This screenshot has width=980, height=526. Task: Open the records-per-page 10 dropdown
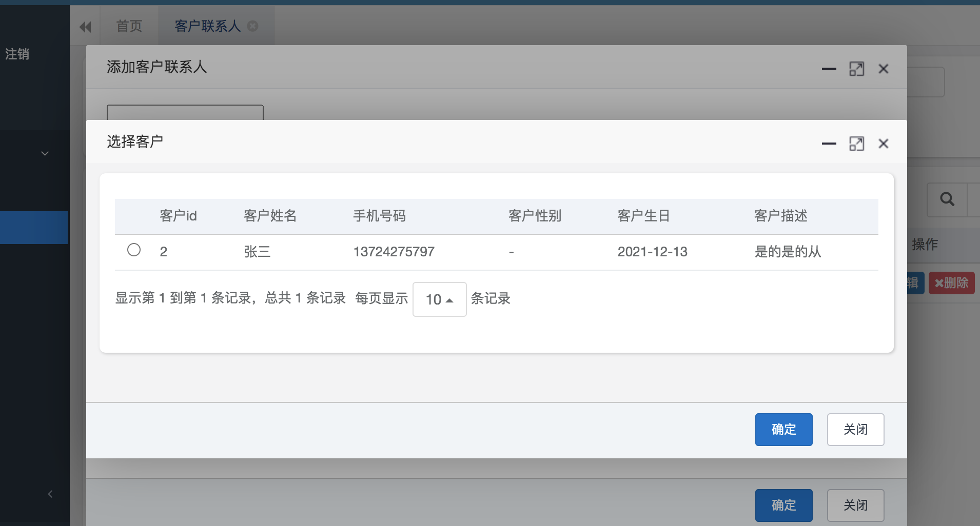tap(439, 299)
